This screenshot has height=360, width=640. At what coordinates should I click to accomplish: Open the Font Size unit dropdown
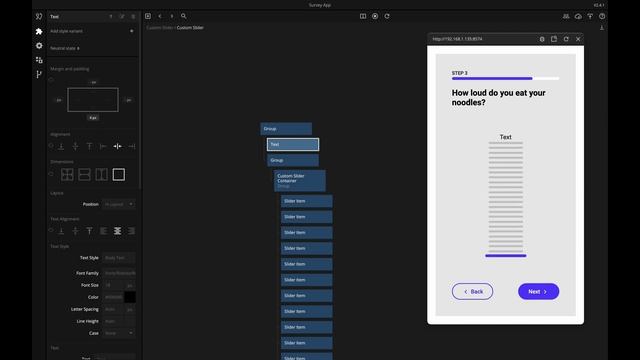[130, 285]
